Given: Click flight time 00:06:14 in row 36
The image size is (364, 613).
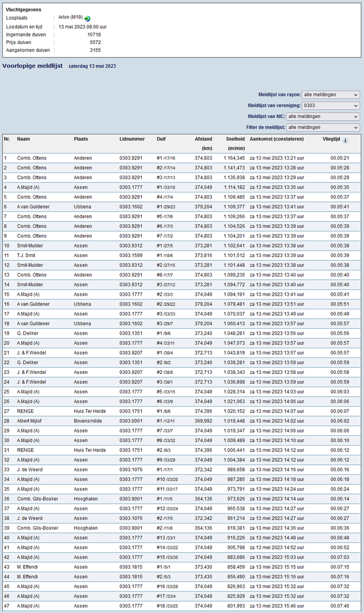Looking at the screenshot, I should (340, 499).
